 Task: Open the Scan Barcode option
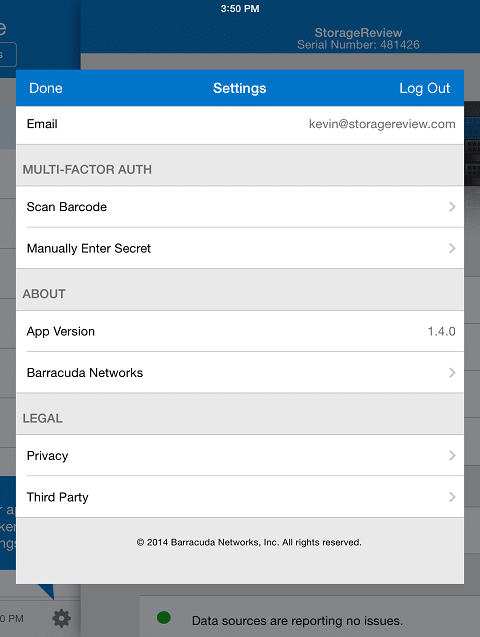tap(240, 207)
